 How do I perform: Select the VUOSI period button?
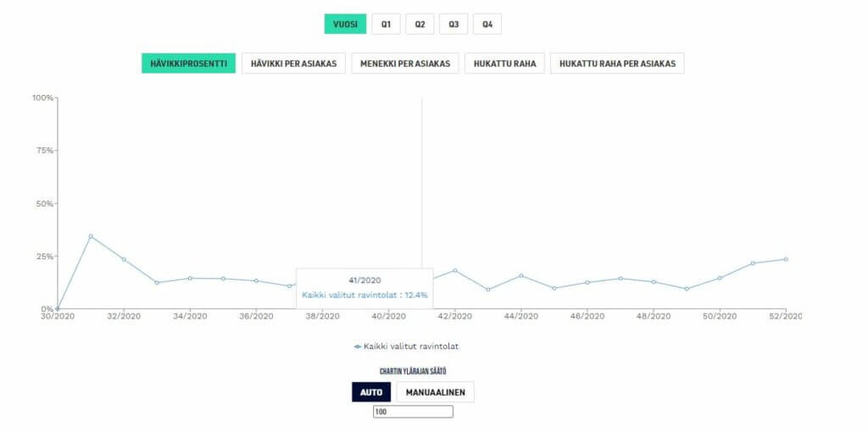point(345,25)
